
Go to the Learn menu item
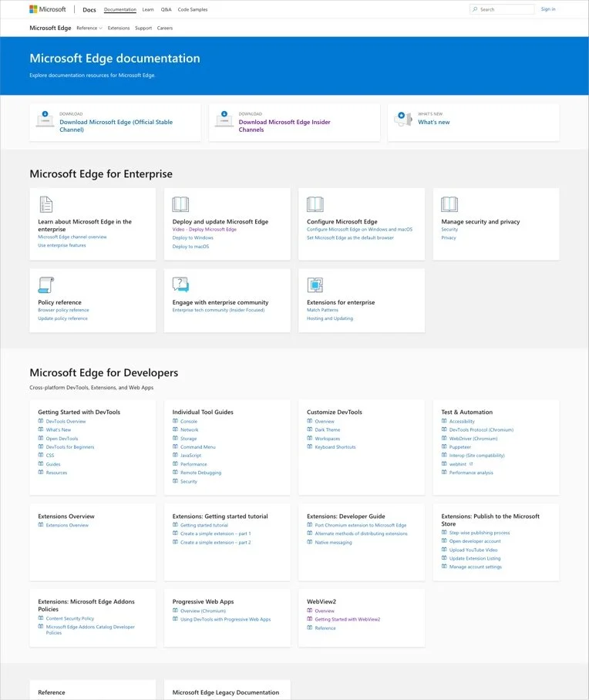click(x=148, y=9)
